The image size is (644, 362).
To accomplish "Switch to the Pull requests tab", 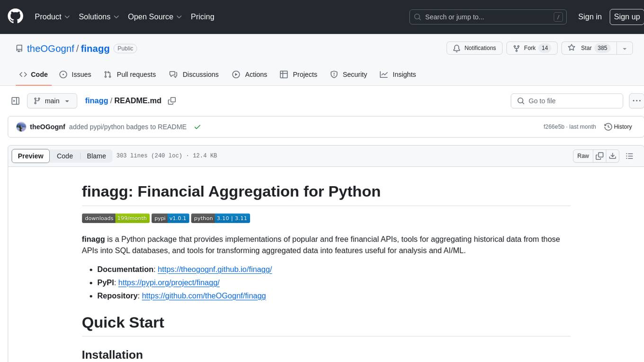I will (130, 74).
